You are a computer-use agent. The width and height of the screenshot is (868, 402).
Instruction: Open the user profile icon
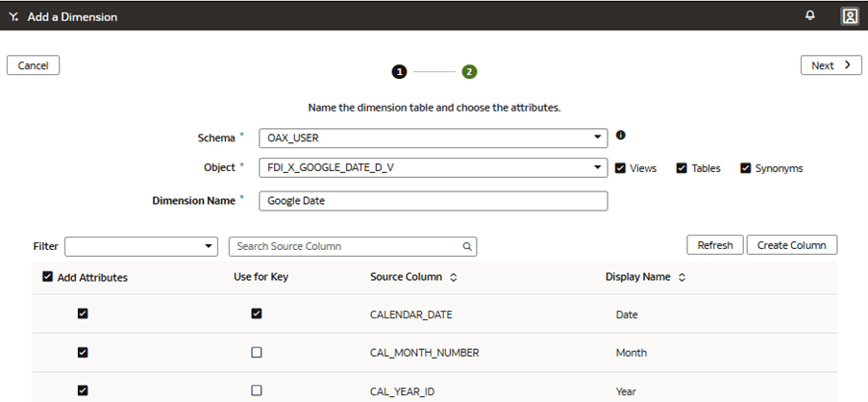[849, 15]
